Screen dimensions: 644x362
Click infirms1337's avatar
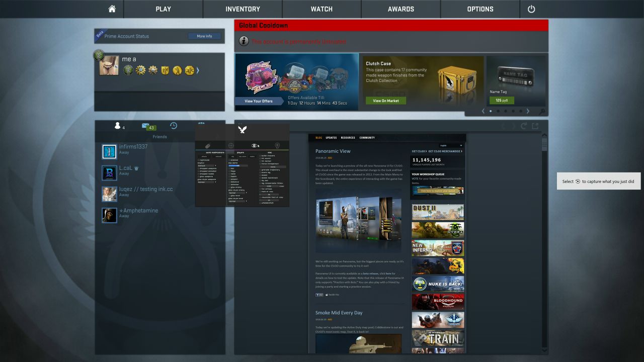click(109, 151)
